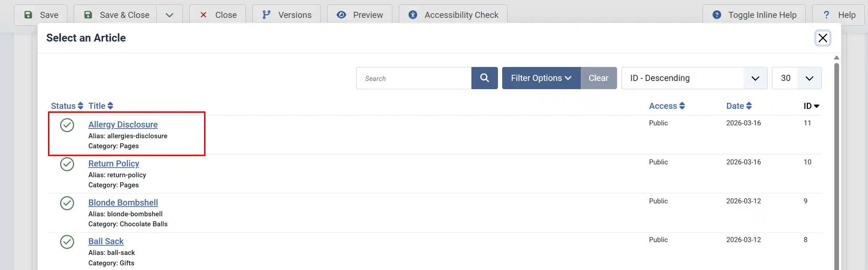This screenshot has height=270, width=868.
Task: Open Preview with the eye icon
Action: (359, 15)
